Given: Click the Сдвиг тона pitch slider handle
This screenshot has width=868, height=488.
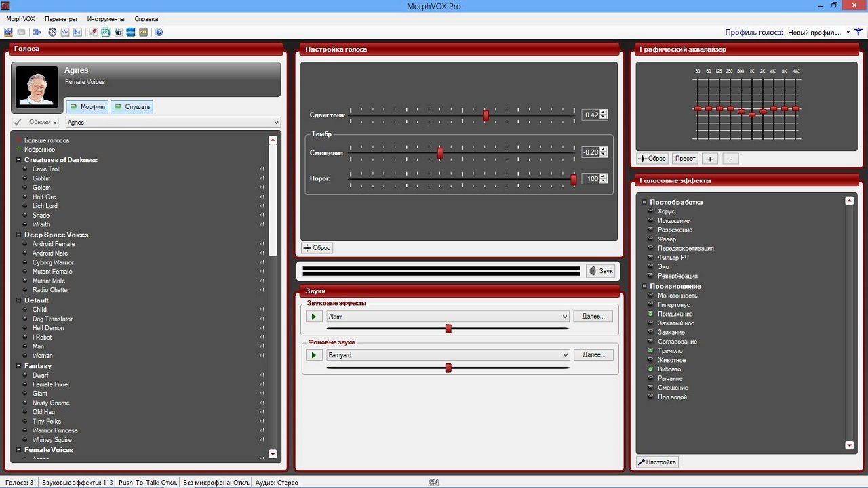Looking at the screenshot, I should [x=486, y=116].
